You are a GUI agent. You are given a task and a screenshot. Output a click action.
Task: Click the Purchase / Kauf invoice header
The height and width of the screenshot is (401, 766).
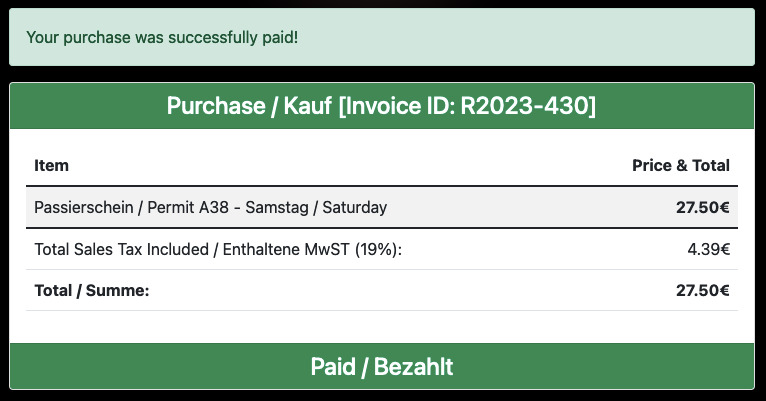click(382, 106)
